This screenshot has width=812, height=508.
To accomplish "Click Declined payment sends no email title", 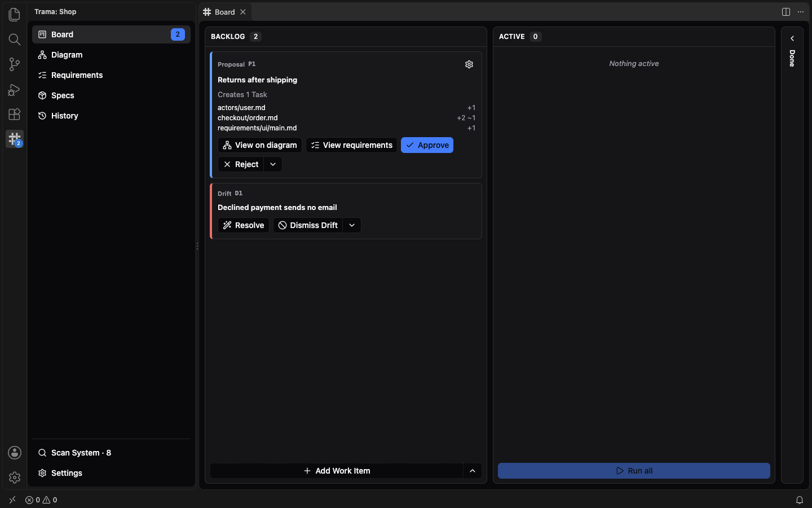I will (x=277, y=208).
